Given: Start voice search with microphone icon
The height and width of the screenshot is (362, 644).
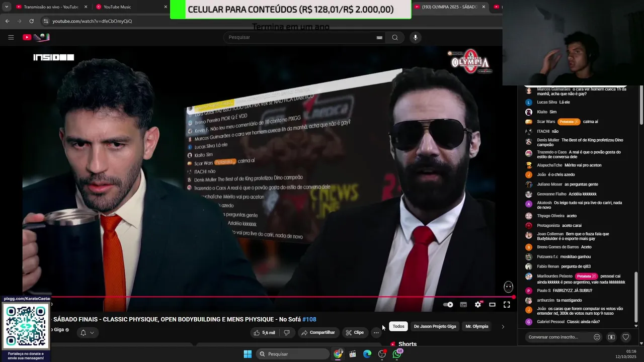Looking at the screenshot, I should pyautogui.click(x=415, y=37).
